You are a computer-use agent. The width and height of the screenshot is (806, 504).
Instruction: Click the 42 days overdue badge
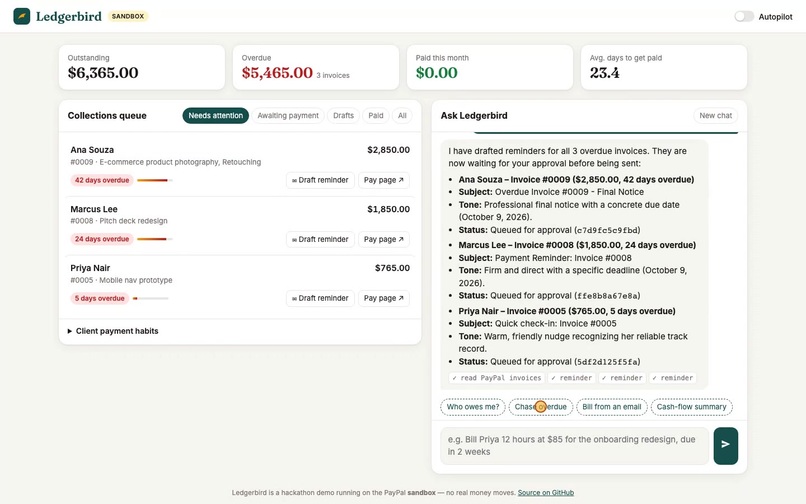point(102,181)
